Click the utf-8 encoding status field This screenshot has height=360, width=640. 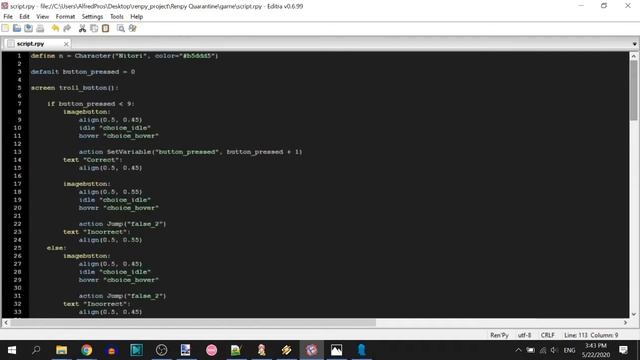tap(524, 335)
